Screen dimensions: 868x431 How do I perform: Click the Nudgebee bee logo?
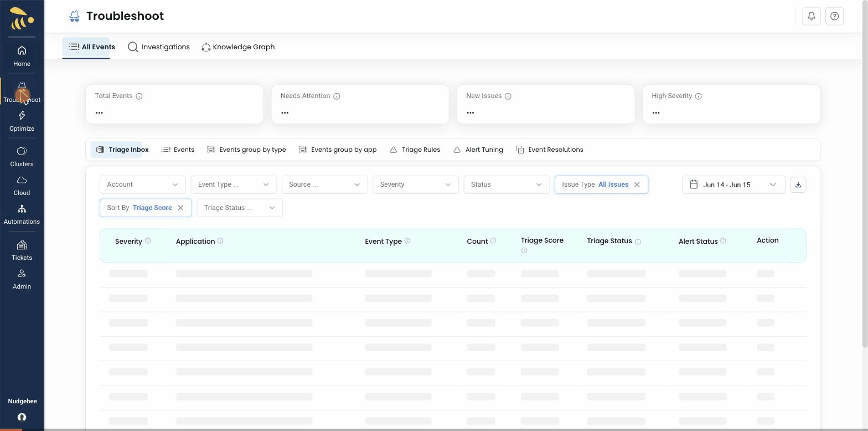[x=22, y=18]
